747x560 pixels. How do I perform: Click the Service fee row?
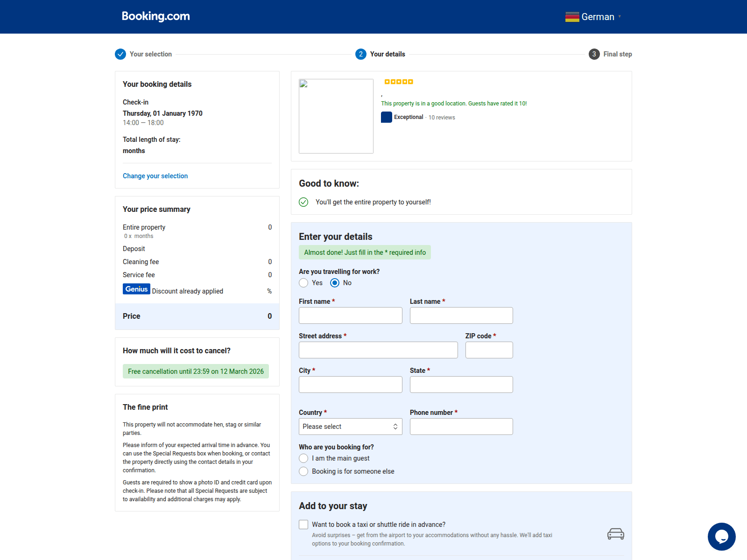[197, 275]
